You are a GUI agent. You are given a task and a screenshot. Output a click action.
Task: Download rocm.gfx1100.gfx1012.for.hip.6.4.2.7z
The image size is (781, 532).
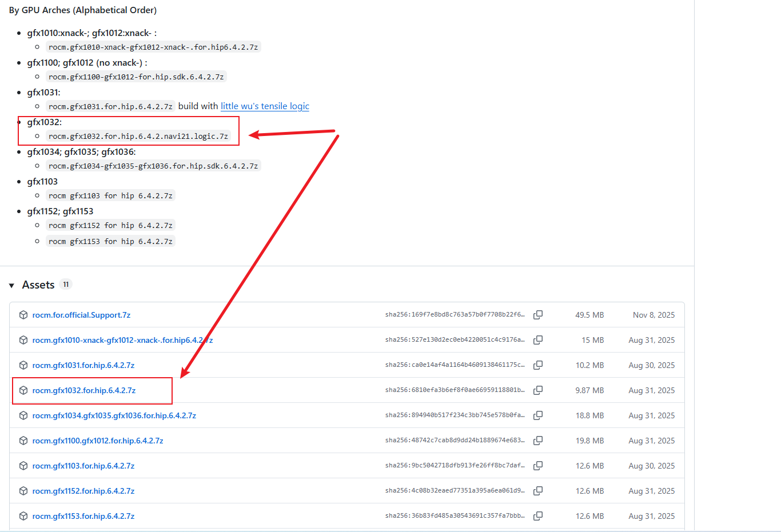(x=98, y=441)
